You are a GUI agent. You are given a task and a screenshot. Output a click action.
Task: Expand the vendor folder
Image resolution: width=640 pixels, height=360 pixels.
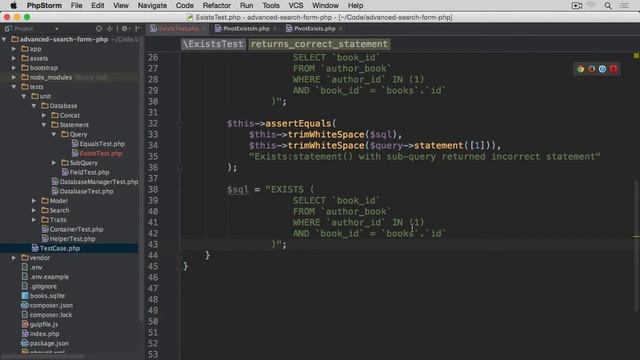tap(14, 258)
